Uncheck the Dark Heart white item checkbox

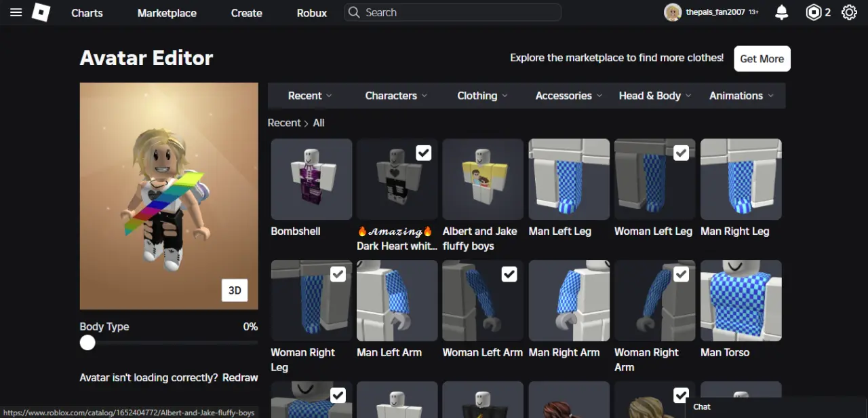(424, 153)
